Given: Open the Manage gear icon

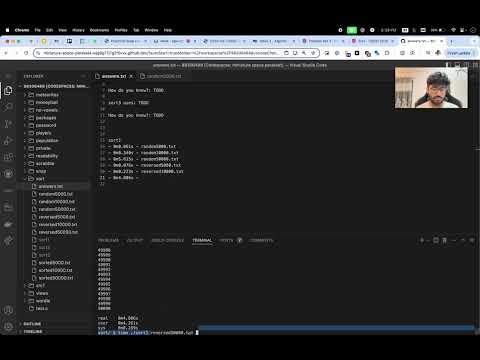Looking at the screenshot, I should pyautogui.click(x=8, y=326).
